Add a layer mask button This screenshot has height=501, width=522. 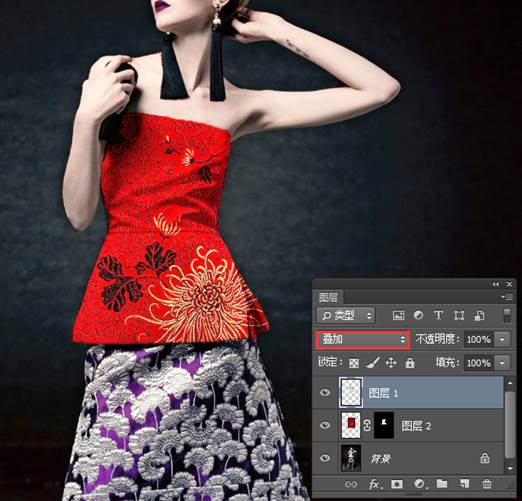click(397, 484)
